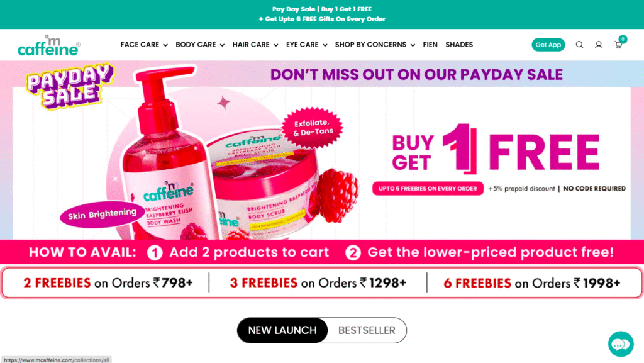Click the Get App button
644x363 pixels.
(x=548, y=45)
